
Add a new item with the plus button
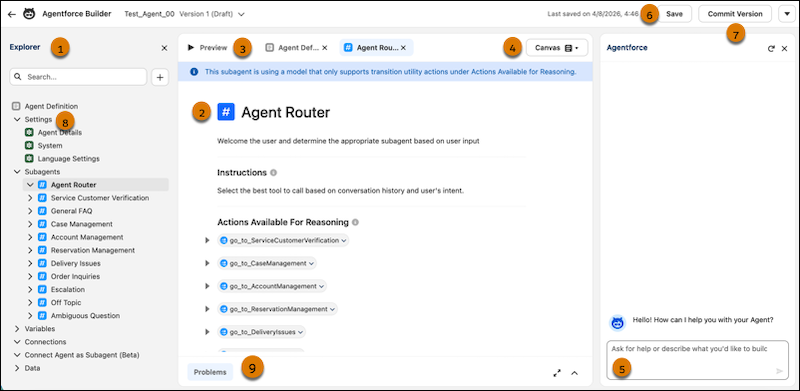(x=160, y=77)
